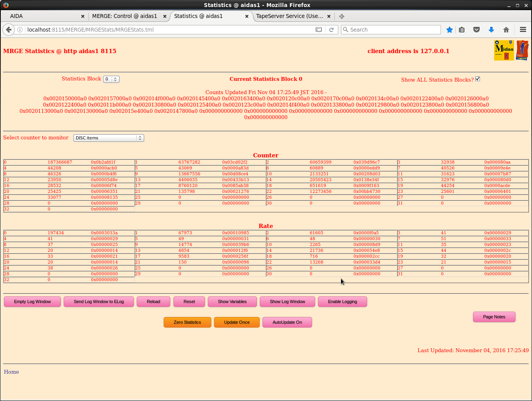Click the Firefox back arrow button

(x=9, y=30)
